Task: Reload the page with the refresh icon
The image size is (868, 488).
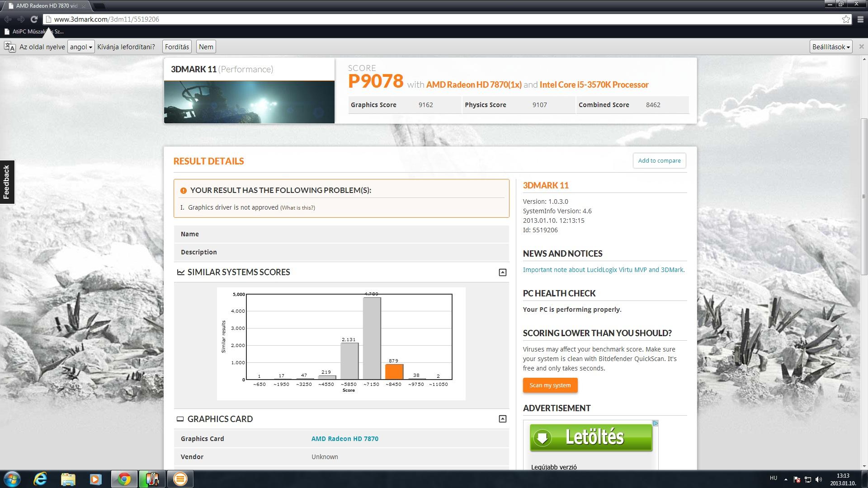Action: tap(34, 19)
